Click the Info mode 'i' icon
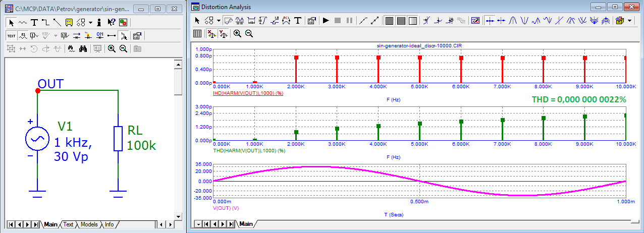644x233 pixels. [x=99, y=22]
